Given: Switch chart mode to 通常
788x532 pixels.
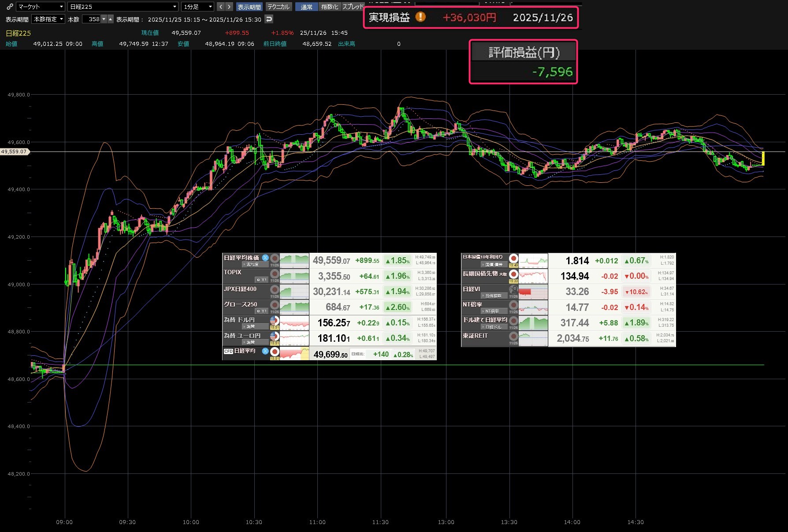Looking at the screenshot, I should [306, 7].
